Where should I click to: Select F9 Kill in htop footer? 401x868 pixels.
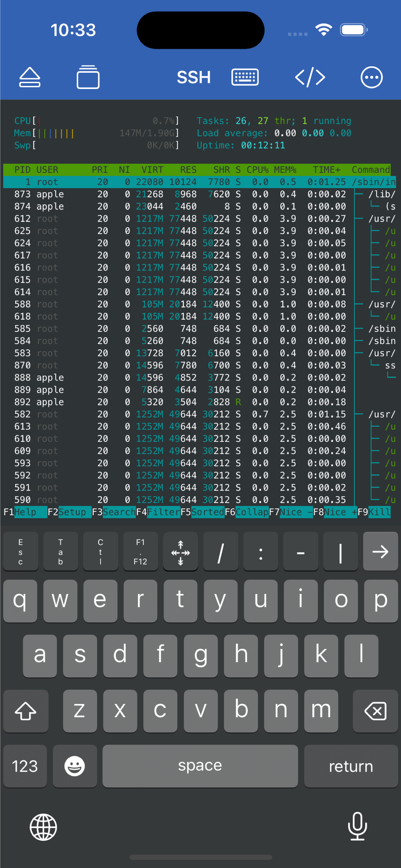[x=374, y=512]
